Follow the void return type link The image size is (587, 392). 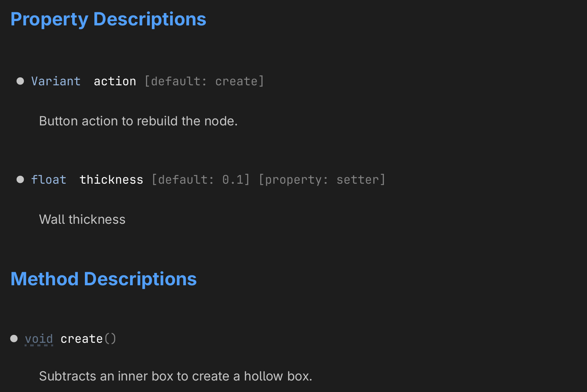coord(39,339)
